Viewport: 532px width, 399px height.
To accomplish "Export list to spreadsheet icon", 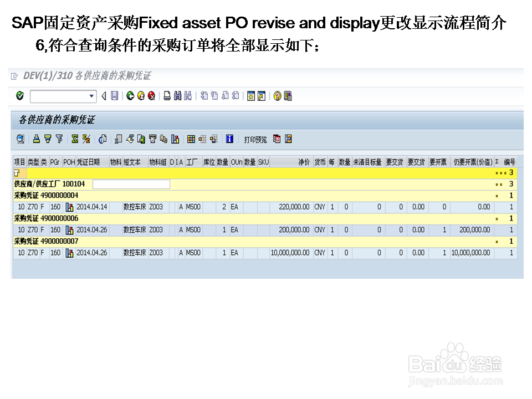I will tap(118, 139).
